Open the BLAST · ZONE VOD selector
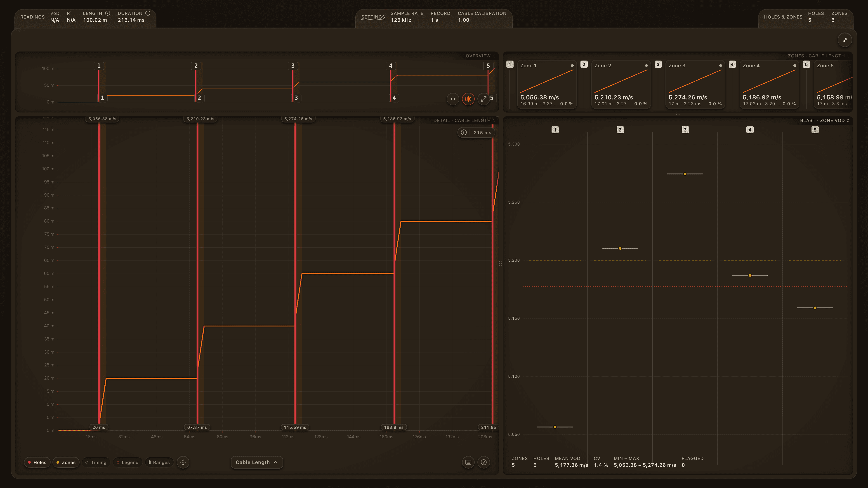 click(x=825, y=121)
